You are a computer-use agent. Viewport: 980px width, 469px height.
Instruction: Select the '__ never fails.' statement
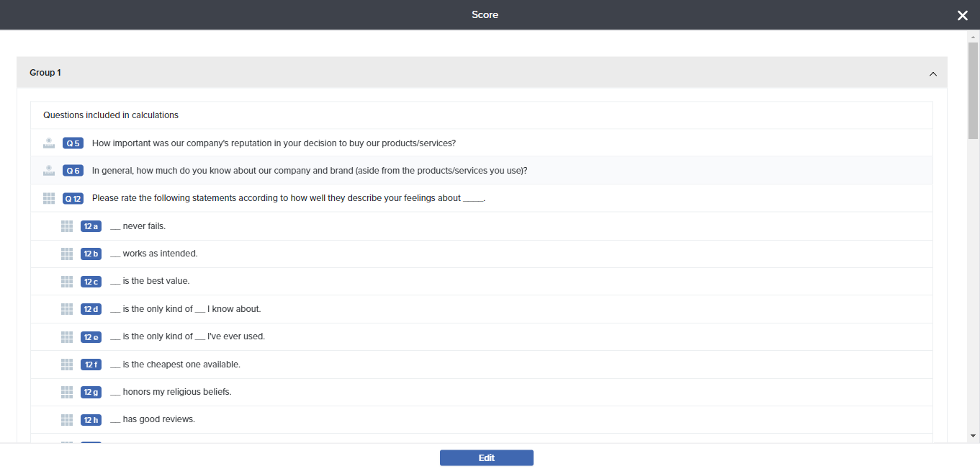coord(138,226)
